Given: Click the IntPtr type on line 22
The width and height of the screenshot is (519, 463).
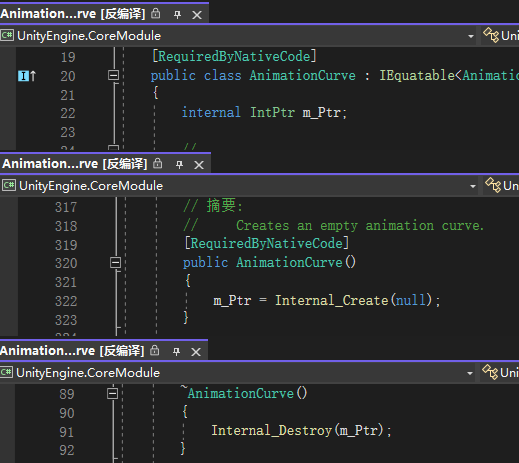Looking at the screenshot, I should tap(272, 112).
